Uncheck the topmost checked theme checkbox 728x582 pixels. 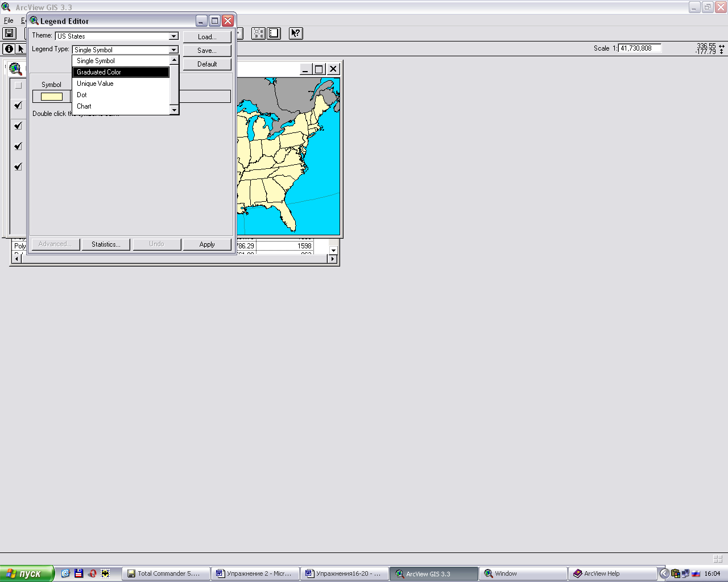click(18, 105)
